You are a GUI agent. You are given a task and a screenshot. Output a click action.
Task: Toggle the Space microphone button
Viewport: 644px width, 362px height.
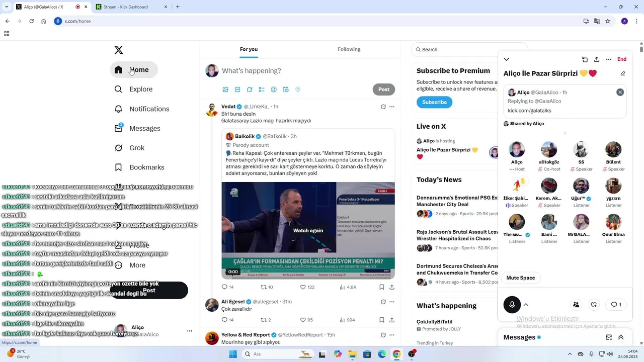512,305
